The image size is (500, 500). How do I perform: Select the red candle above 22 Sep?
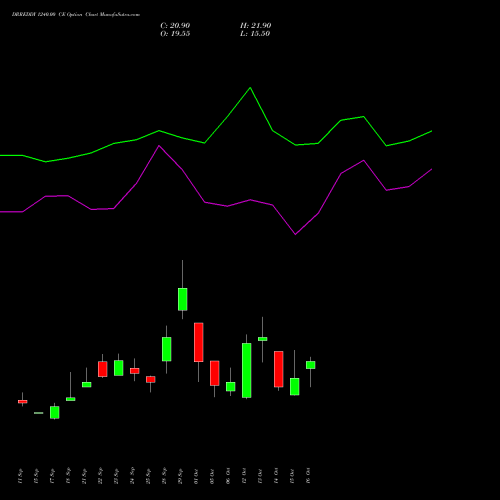pos(103,369)
